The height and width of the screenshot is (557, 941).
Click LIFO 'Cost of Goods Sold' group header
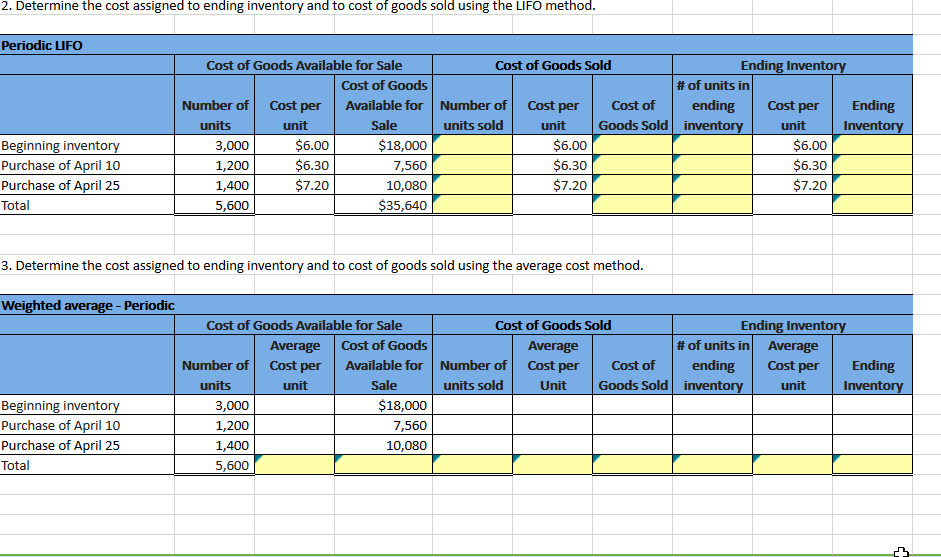point(553,65)
